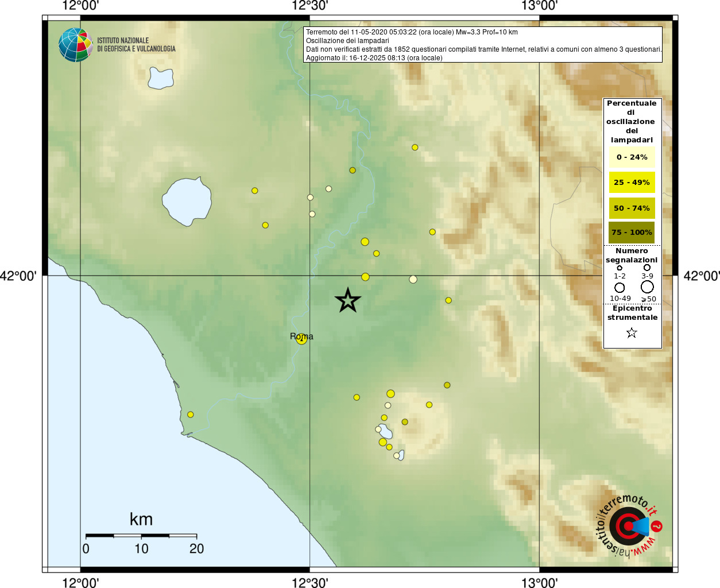
Task: Click the star symbol in the legend
Action: 632,332
